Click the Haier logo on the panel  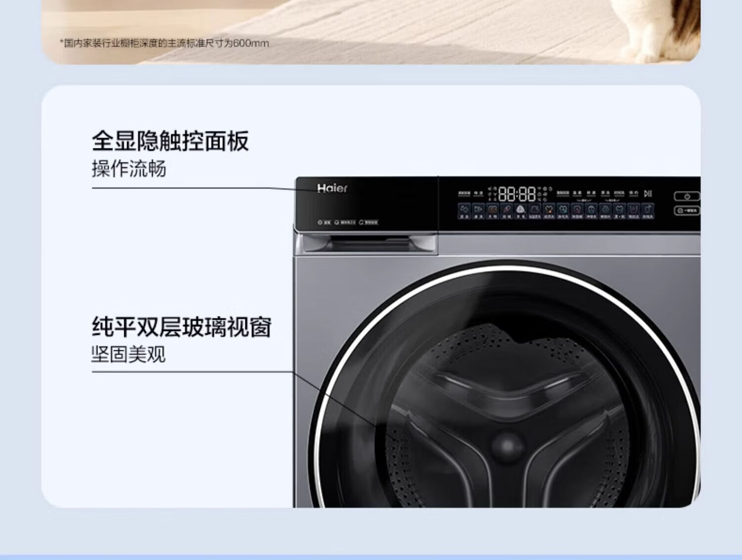[332, 188]
